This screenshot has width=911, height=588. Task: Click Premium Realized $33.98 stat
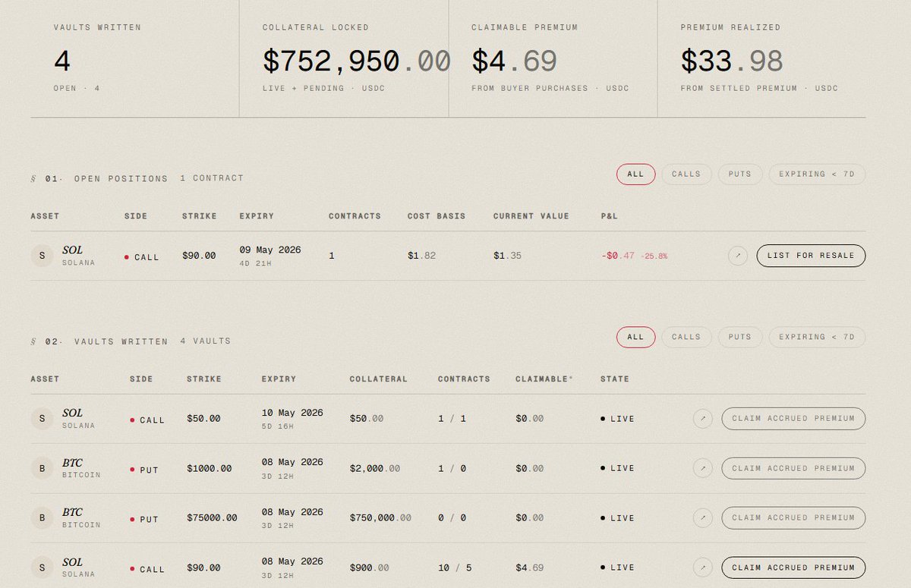732,61
